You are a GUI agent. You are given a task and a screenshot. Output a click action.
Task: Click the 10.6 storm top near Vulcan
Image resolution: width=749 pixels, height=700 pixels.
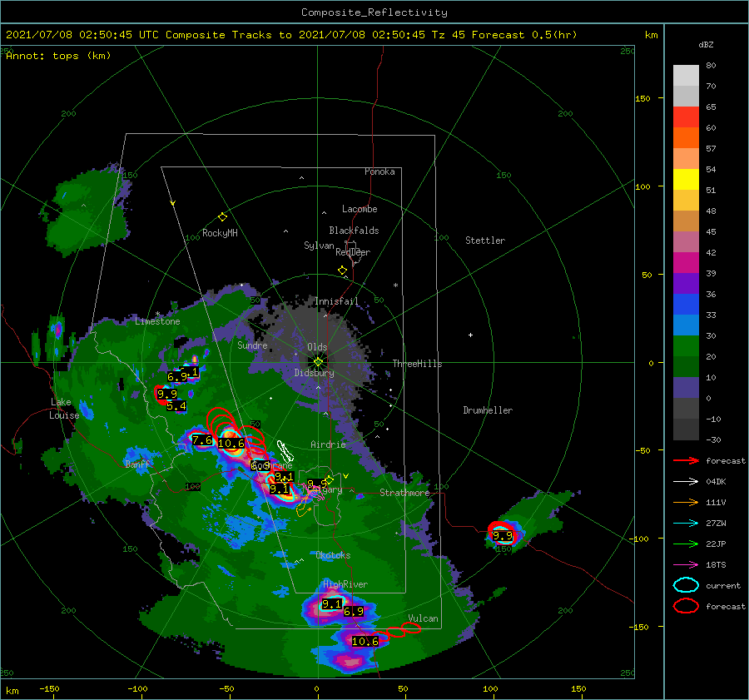click(365, 642)
